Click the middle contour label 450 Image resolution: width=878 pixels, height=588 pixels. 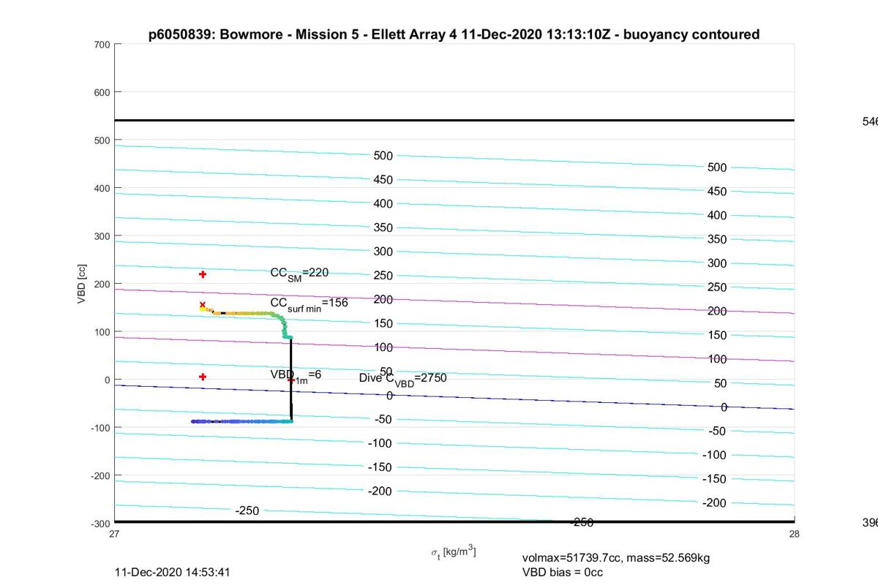[x=383, y=180]
